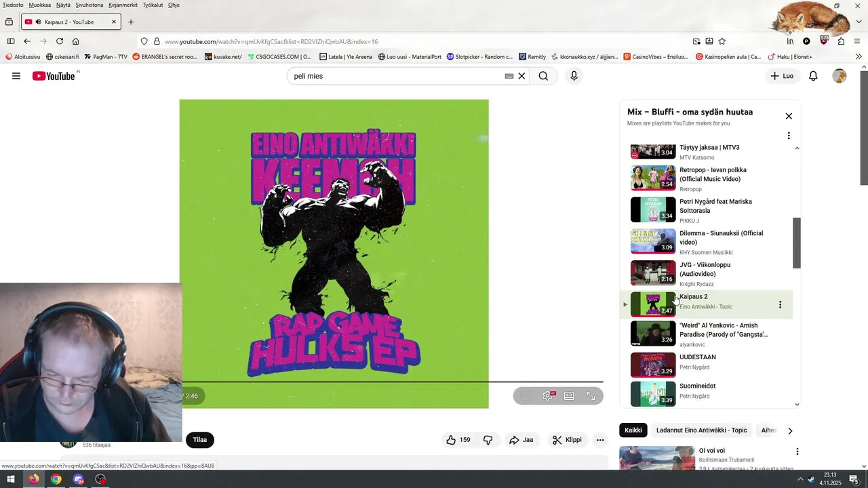Screen dimensions: 868x488
Task: Open Chrome from the taskbar
Action: click(x=56, y=479)
